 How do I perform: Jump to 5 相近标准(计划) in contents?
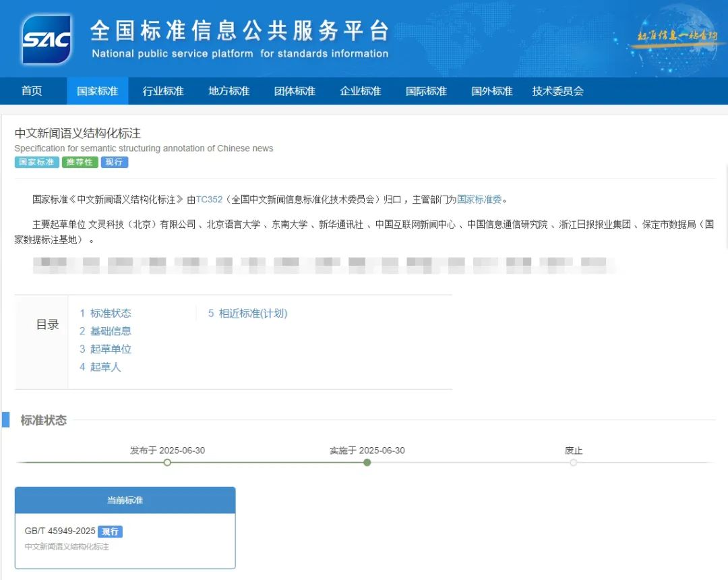[247, 313]
